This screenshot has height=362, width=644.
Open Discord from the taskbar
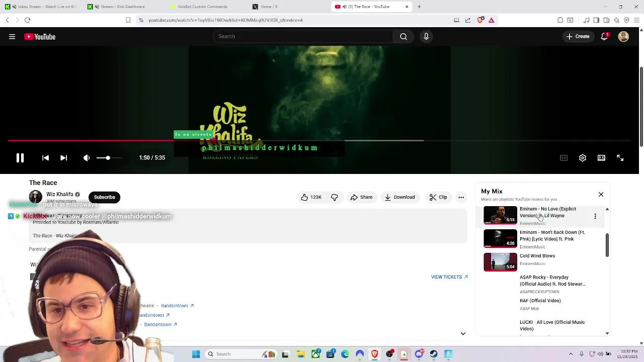pos(419,354)
